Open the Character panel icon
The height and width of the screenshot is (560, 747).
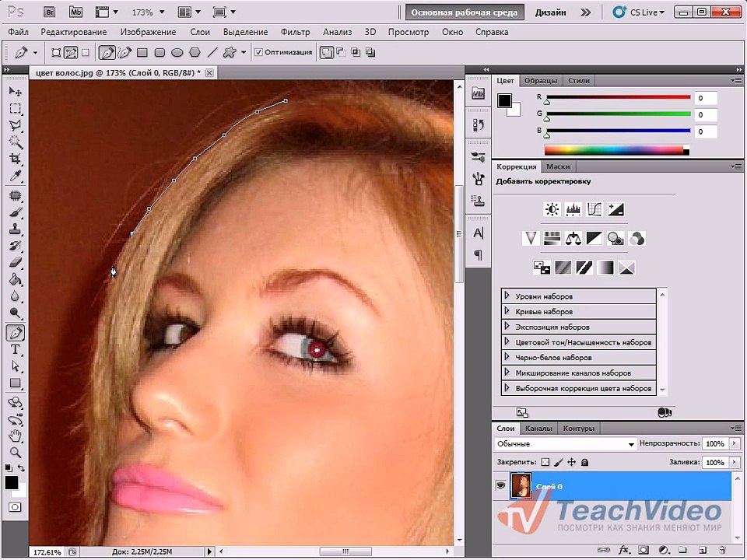(x=479, y=233)
